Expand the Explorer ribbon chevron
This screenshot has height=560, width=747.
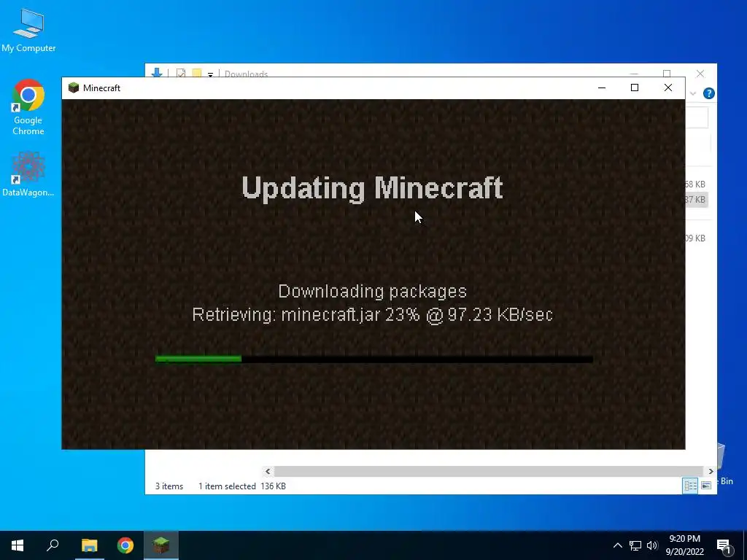coord(693,93)
